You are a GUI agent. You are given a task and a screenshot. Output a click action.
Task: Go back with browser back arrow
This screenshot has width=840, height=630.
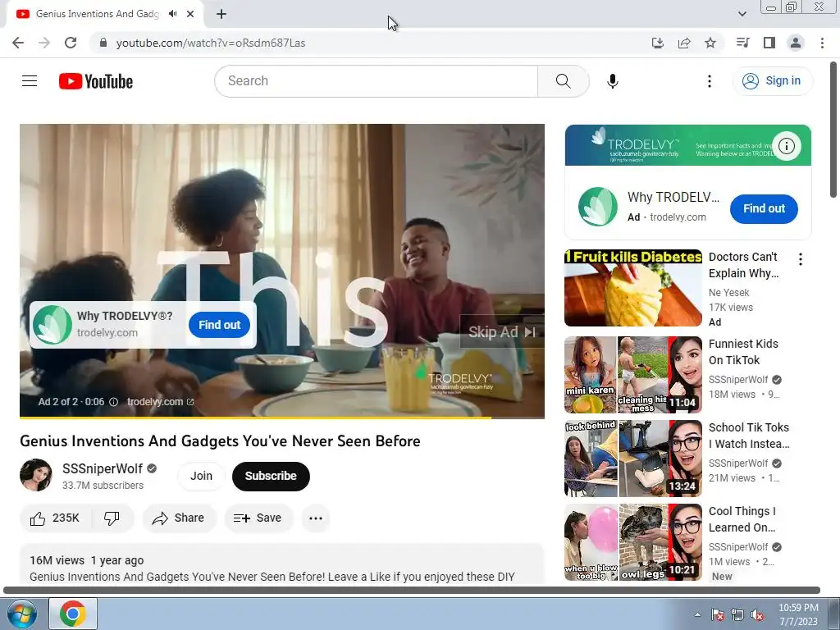click(x=18, y=43)
